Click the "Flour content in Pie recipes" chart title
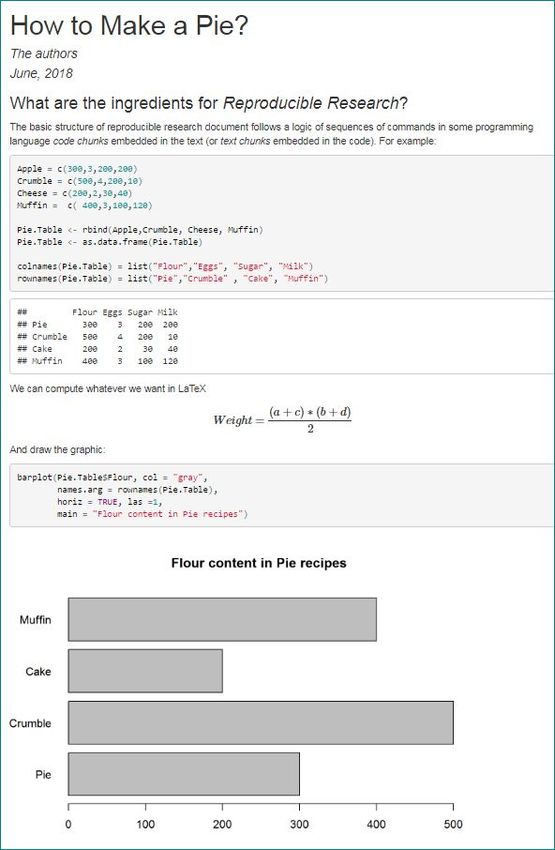Viewport: 555px width, 850px height. (x=259, y=563)
